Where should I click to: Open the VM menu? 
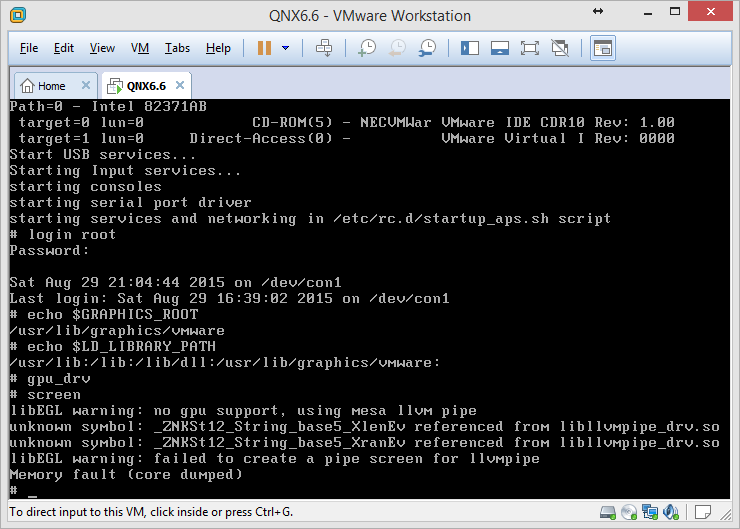140,48
